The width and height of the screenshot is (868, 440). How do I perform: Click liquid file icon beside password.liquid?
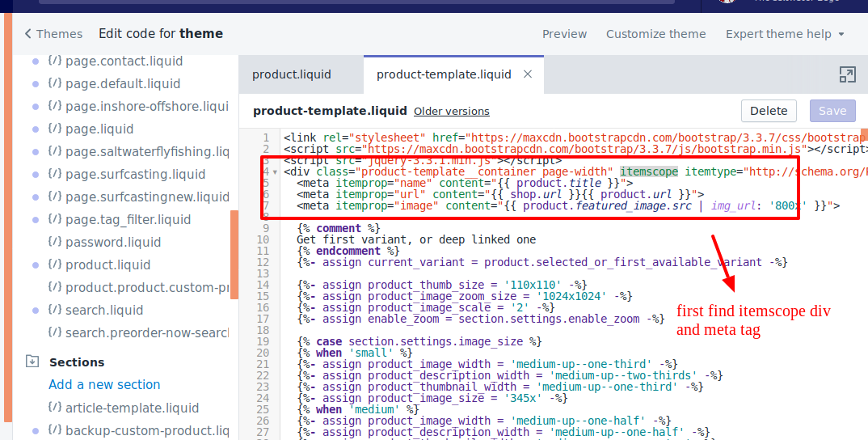pos(54,242)
